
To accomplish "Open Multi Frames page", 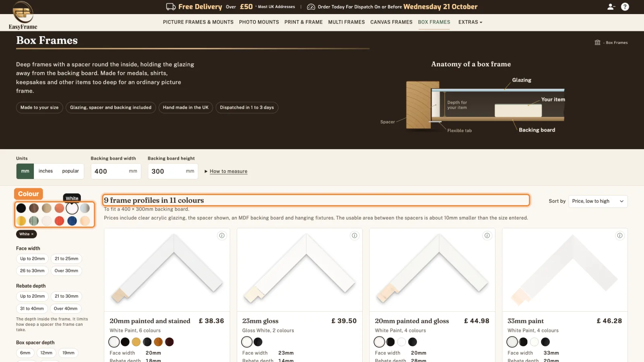I will [347, 22].
